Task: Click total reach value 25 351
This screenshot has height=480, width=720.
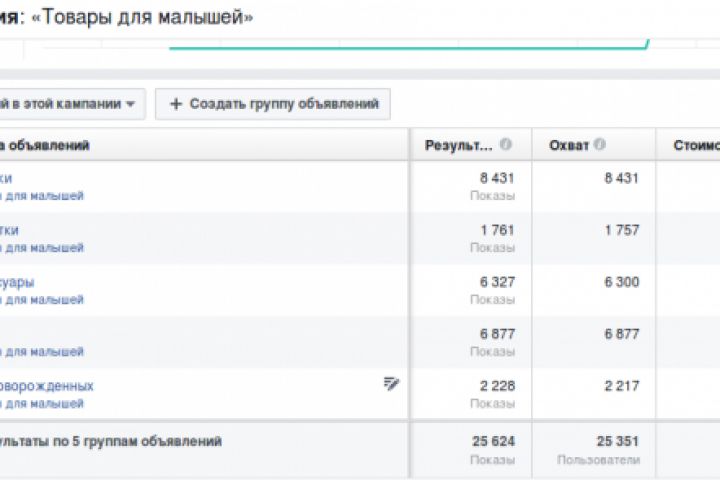Action: pyautogui.click(x=616, y=441)
